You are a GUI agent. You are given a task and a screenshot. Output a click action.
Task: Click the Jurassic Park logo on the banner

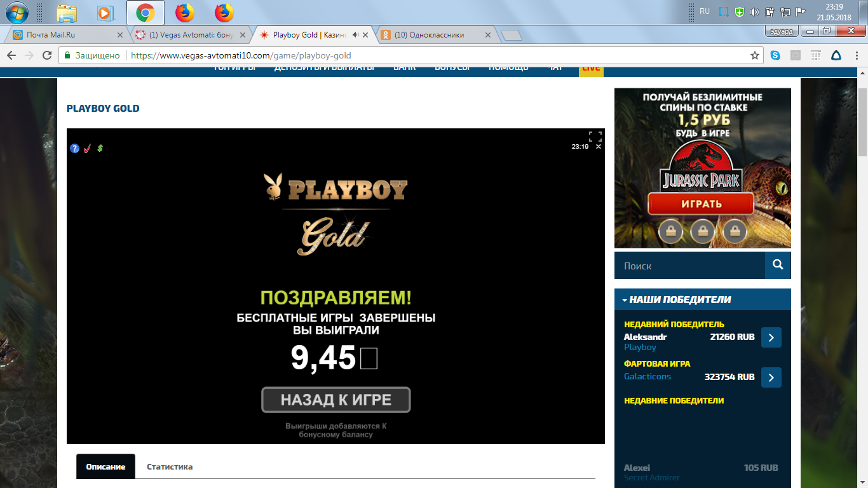click(x=702, y=165)
